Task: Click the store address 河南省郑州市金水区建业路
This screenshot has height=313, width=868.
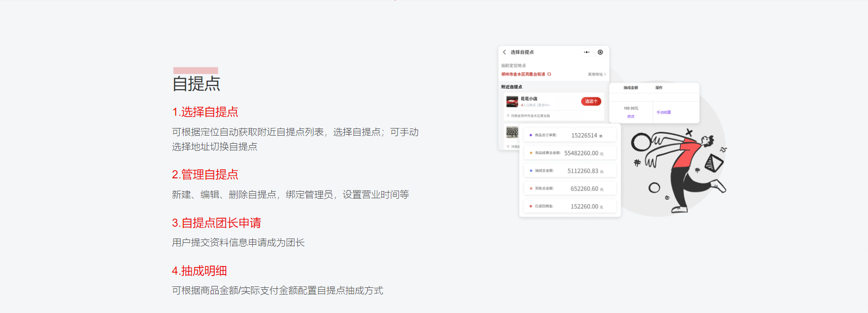Action: (530, 116)
